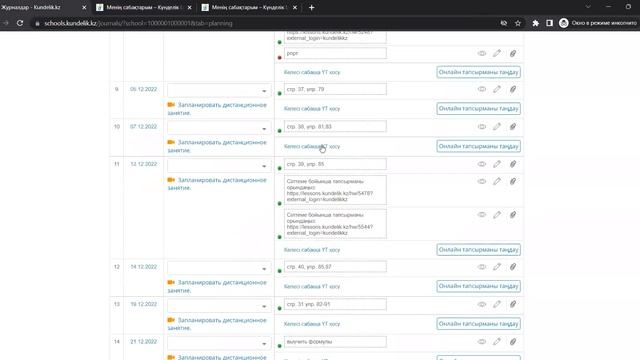Click the address bar URL
The width and height of the screenshot is (640, 360).
(139, 23)
